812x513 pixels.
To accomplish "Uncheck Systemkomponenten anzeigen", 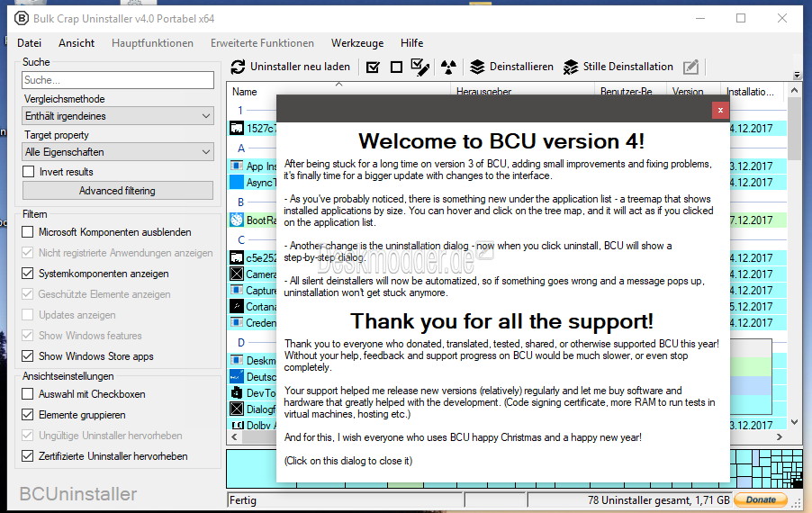I will [27, 274].
